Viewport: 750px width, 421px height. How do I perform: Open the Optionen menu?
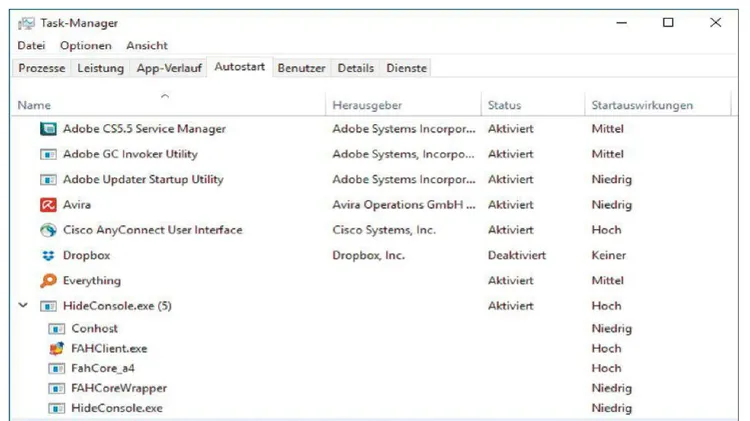[86, 45]
